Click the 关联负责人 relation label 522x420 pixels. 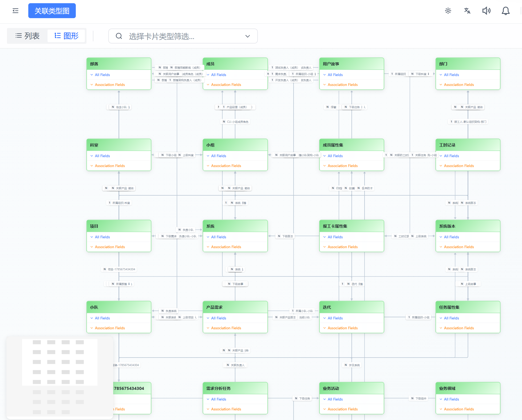(x=235, y=365)
